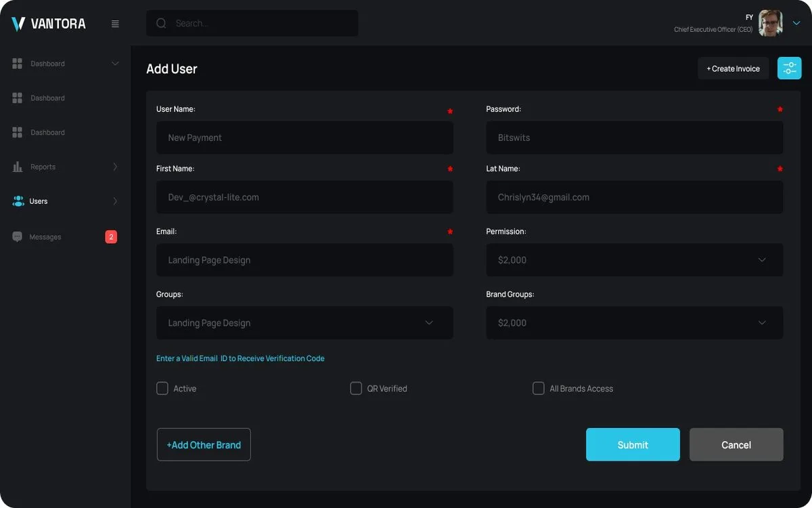Viewport: 812px width, 508px height.
Task: Click into the top Search box
Action: 252,23
